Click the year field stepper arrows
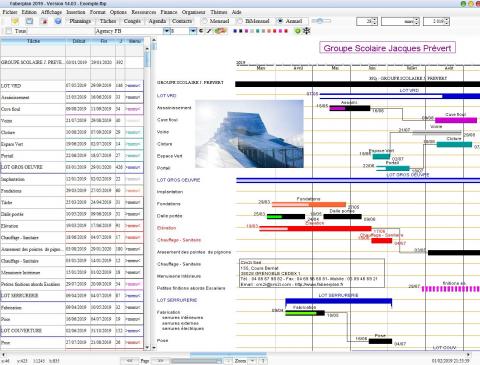 point(447,21)
